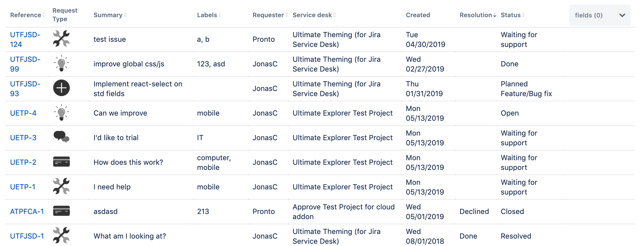Click the 'Tue 04/30/2019' created date
The width and height of the screenshot is (644, 246).
pos(426,39)
